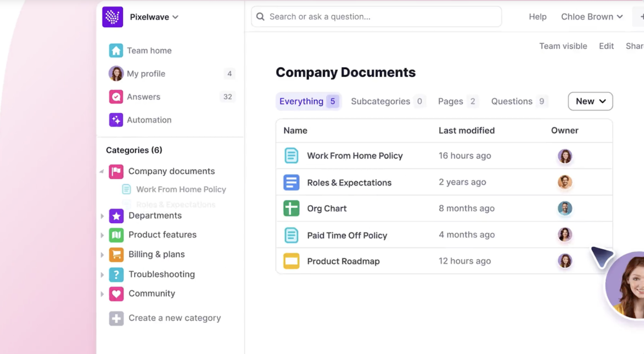Collapse the Company documents tree
This screenshot has width=644, height=354.
point(101,171)
